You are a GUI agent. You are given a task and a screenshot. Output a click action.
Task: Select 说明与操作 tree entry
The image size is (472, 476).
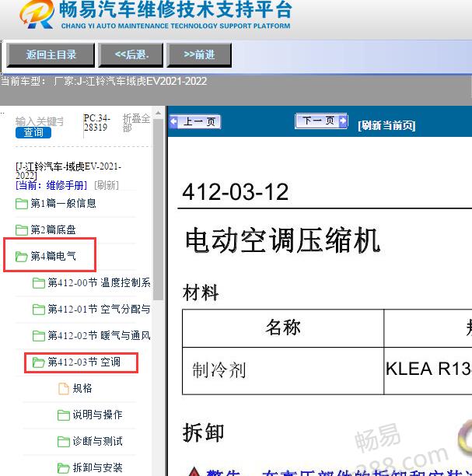[97, 415]
